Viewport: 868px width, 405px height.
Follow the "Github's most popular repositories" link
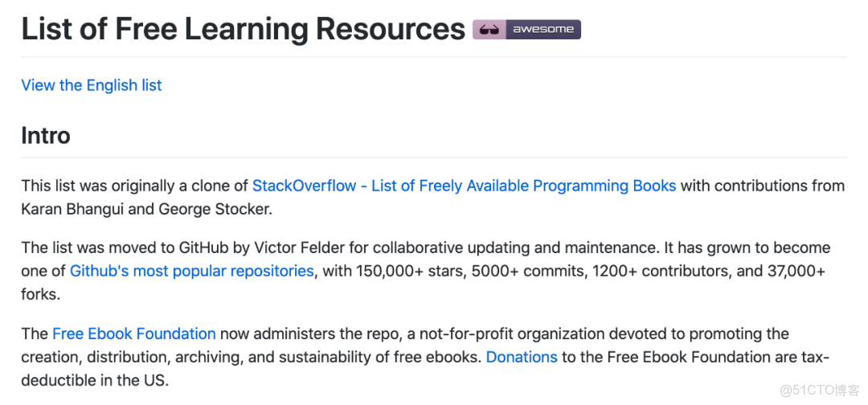coord(191,271)
